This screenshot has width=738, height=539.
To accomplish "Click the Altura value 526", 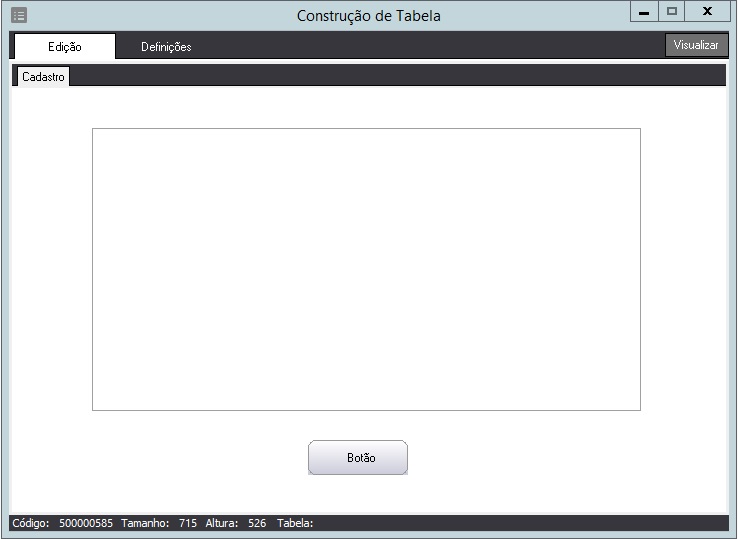I will (x=257, y=523).
